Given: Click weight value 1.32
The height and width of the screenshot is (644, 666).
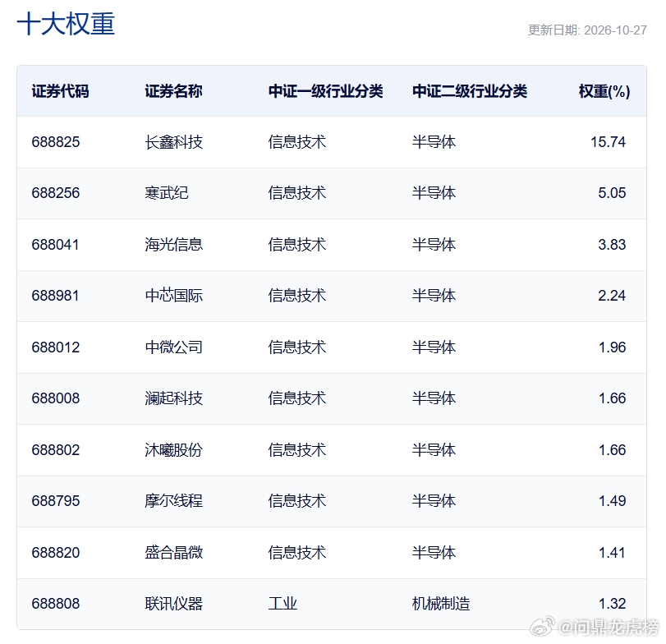Looking at the screenshot, I should [612, 604].
